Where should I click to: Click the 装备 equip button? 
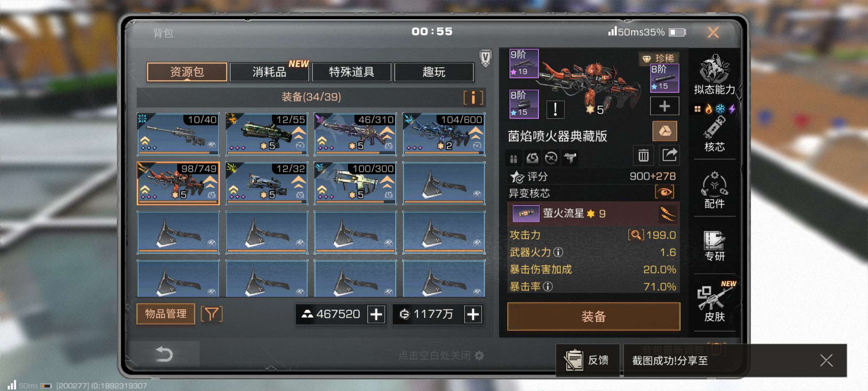pyautogui.click(x=593, y=316)
